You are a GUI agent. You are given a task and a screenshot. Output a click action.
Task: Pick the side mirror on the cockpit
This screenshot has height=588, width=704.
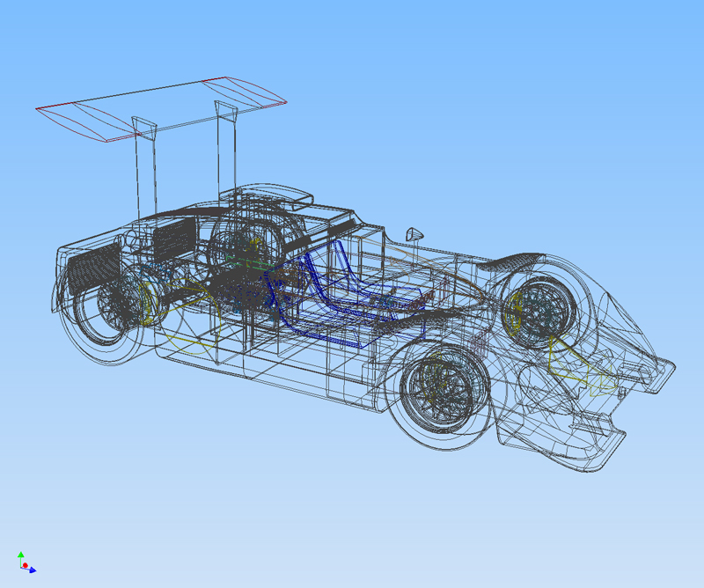414,233
